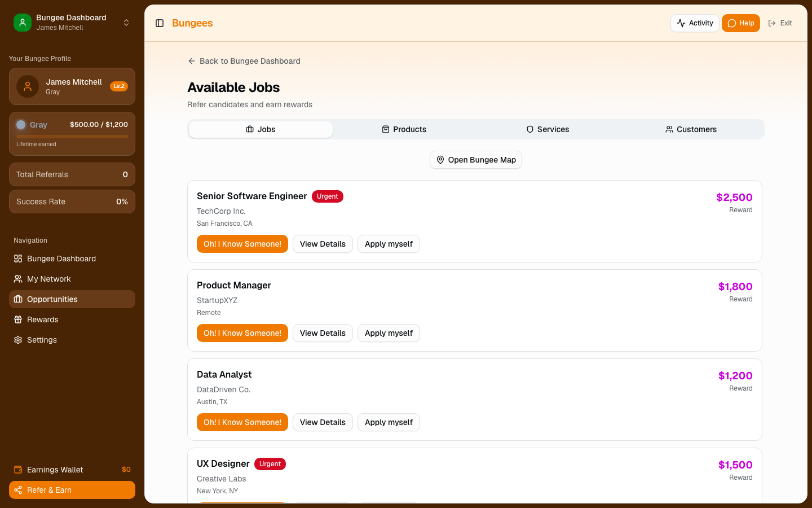Click Open Bungee Map button
The image size is (812, 508).
point(476,160)
